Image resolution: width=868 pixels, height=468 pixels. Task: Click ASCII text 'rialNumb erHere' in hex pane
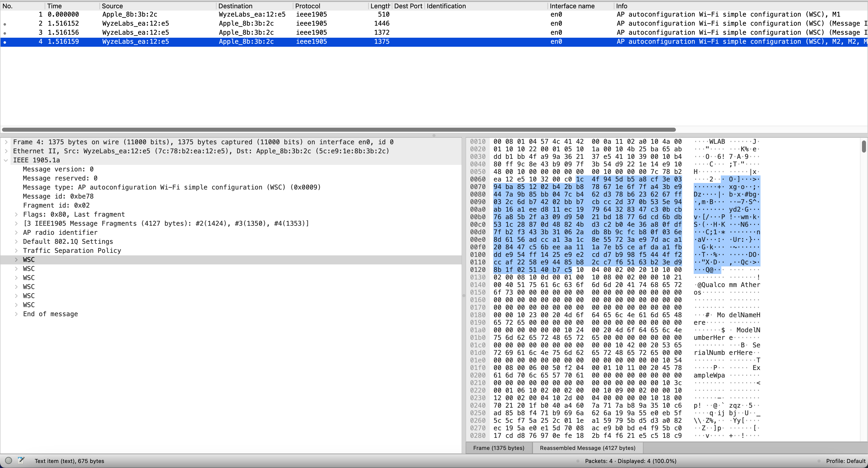(723, 353)
